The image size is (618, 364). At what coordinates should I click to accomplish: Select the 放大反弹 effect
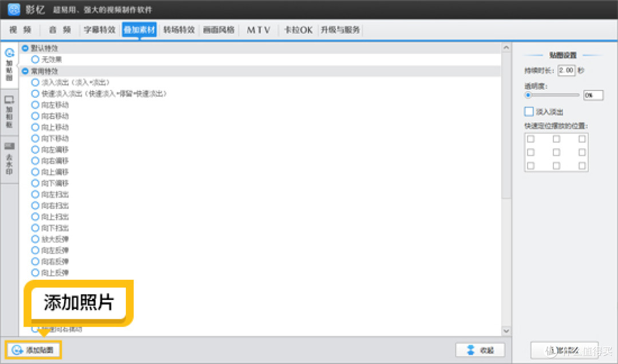tap(35, 239)
